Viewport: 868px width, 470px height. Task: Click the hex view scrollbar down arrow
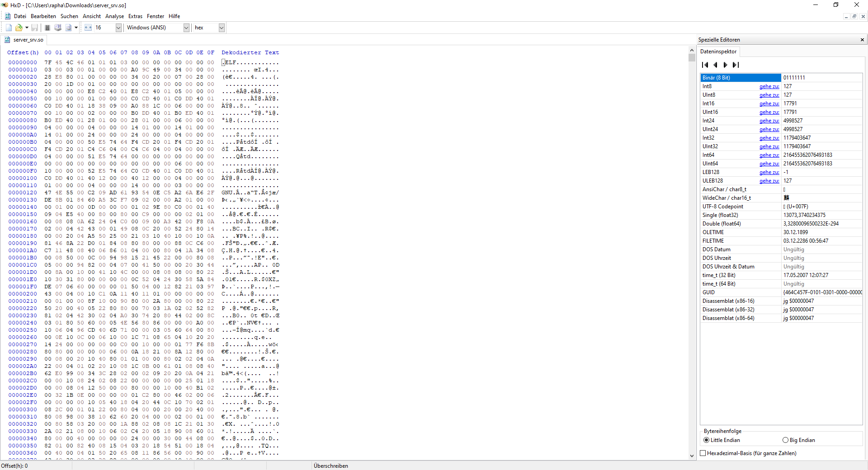[692, 456]
